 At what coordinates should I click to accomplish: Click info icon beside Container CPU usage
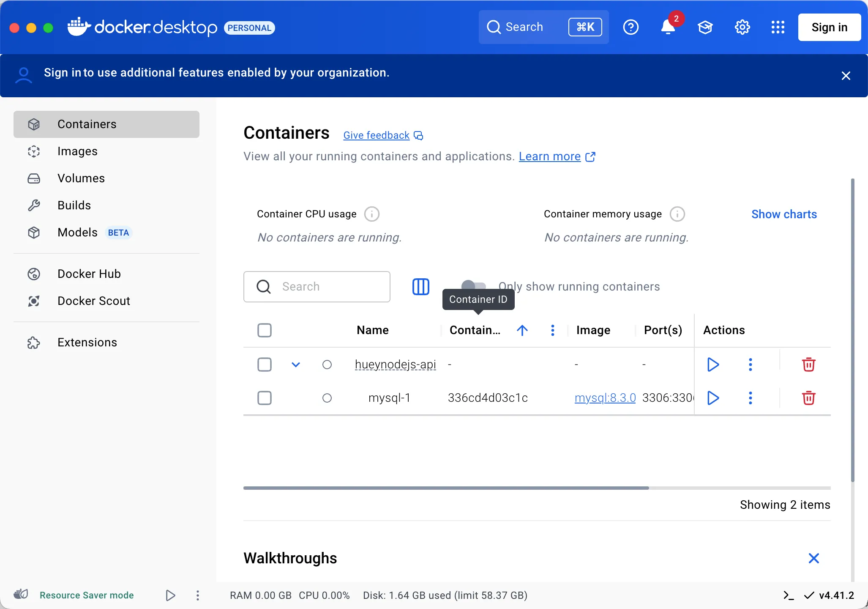tap(372, 214)
